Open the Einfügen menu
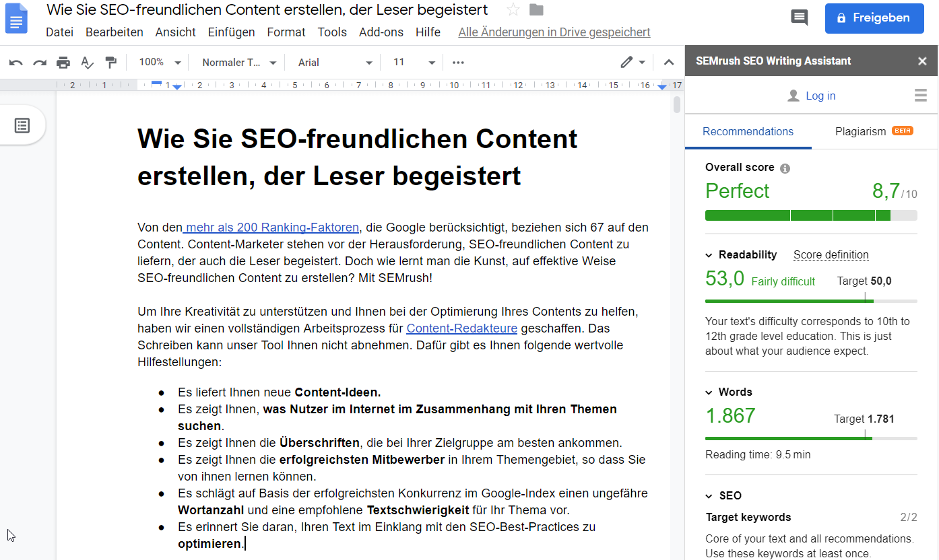 pyautogui.click(x=231, y=32)
